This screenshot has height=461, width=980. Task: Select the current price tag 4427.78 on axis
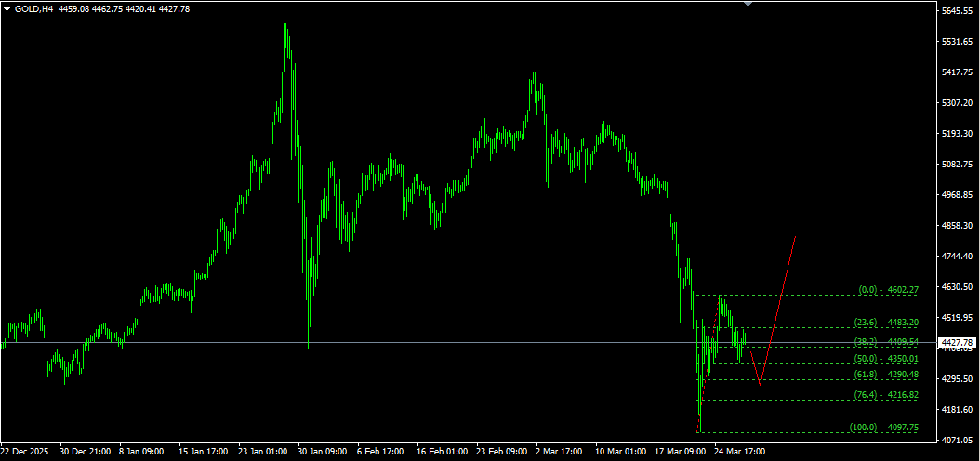(x=958, y=343)
